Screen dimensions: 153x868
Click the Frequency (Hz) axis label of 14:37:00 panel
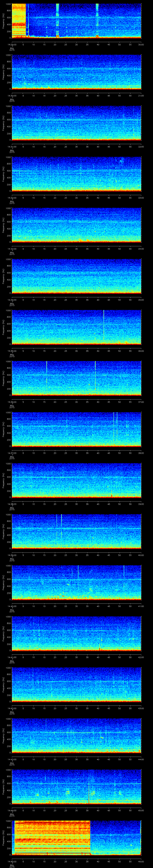(x=4, y=429)
